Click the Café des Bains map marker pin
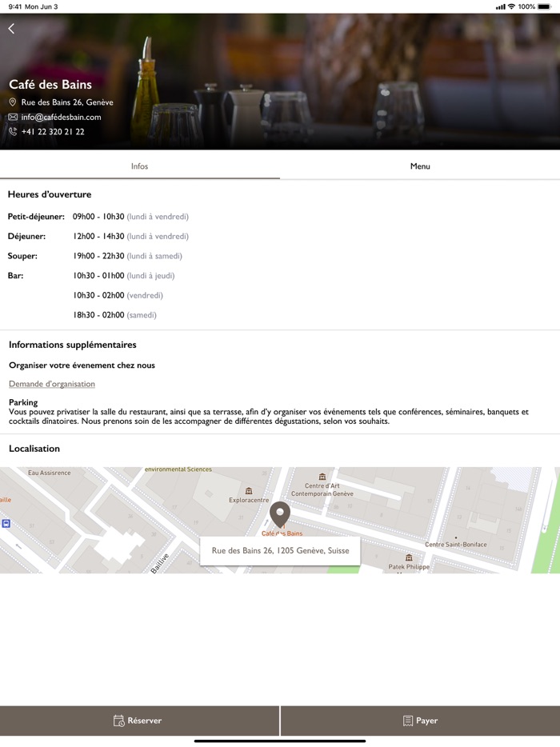 [279, 513]
